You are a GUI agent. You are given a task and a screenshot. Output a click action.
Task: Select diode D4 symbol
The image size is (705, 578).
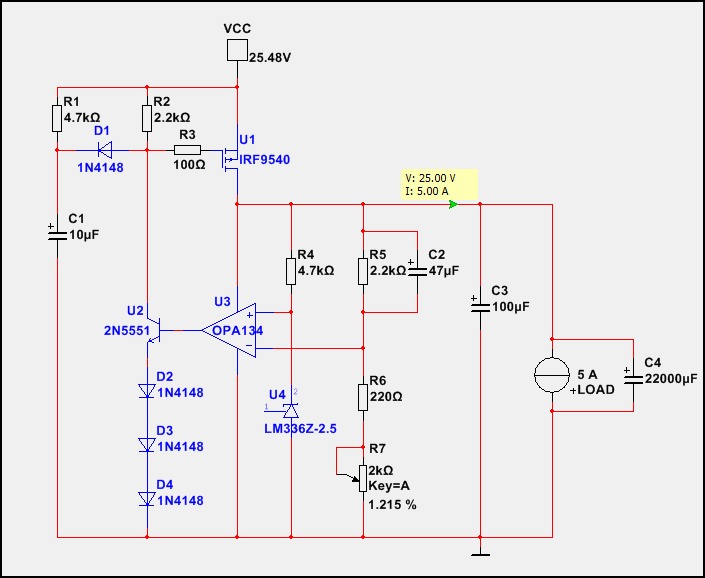point(147,498)
